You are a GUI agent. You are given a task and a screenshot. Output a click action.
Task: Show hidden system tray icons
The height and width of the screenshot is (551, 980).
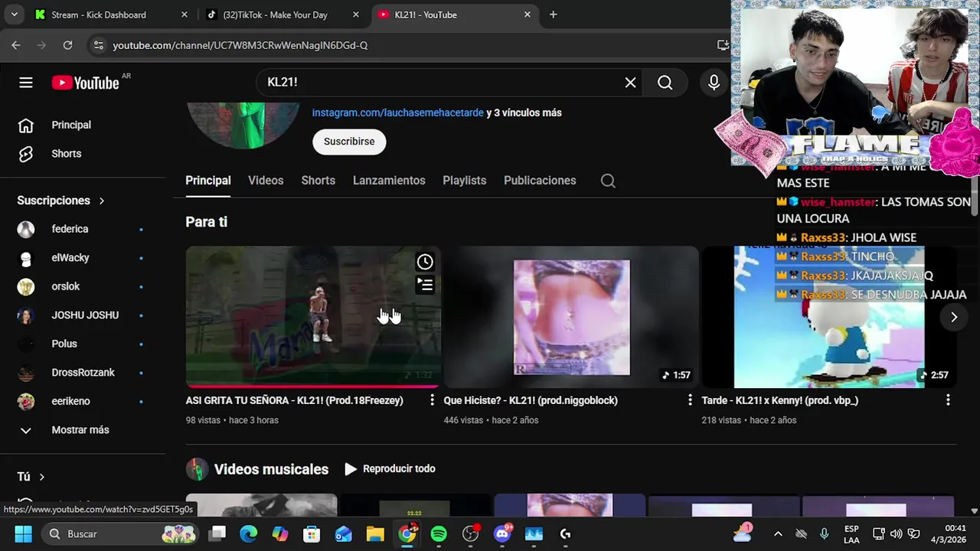pyautogui.click(x=778, y=533)
